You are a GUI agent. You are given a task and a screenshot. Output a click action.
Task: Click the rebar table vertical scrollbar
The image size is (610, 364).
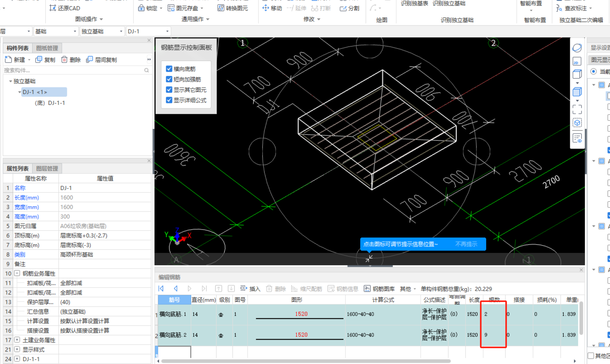581,318
